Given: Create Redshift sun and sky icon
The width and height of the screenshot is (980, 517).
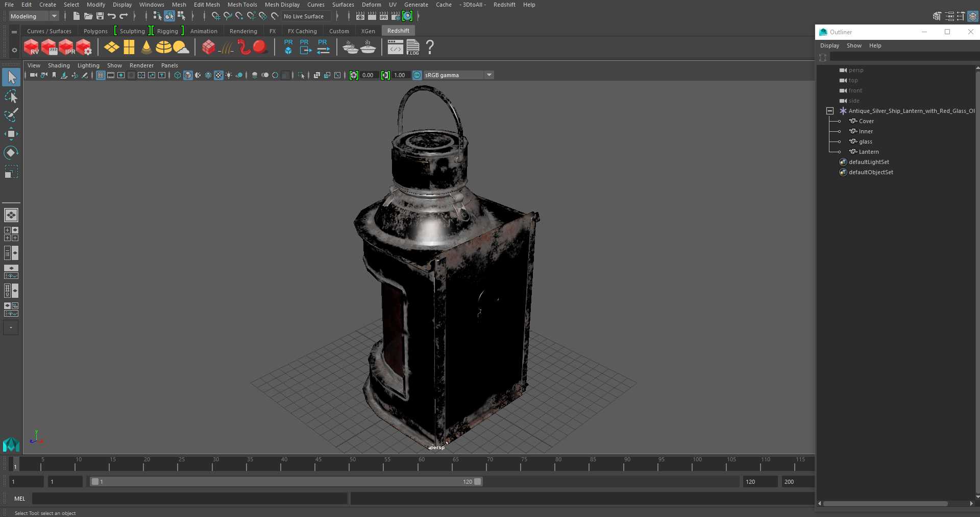Looking at the screenshot, I should tap(181, 48).
